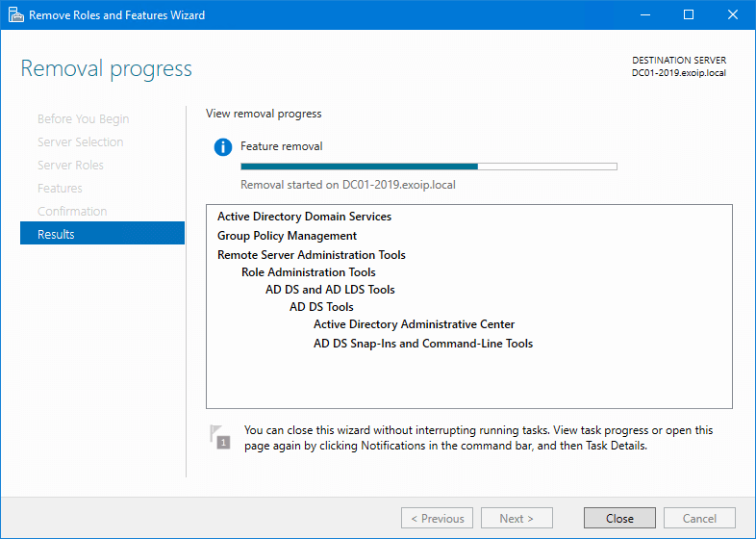The width and height of the screenshot is (756, 539).
Task: Select the AD DS Tools entry
Action: tap(321, 307)
